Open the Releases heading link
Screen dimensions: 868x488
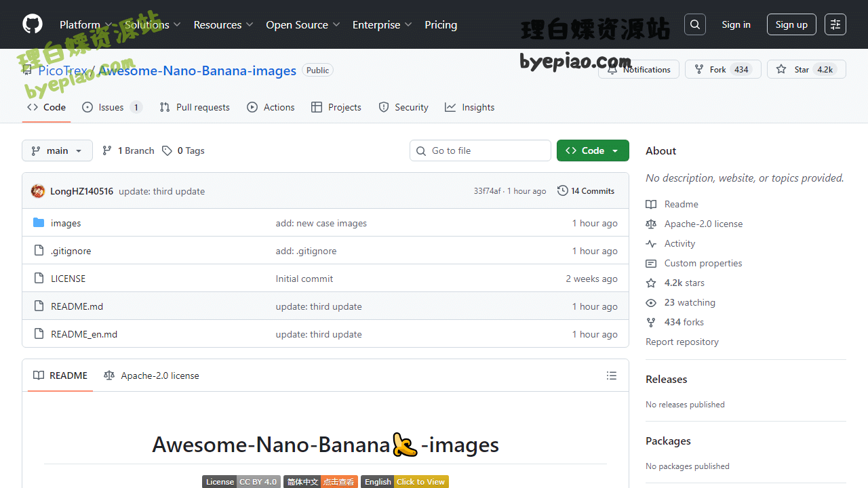coord(667,379)
